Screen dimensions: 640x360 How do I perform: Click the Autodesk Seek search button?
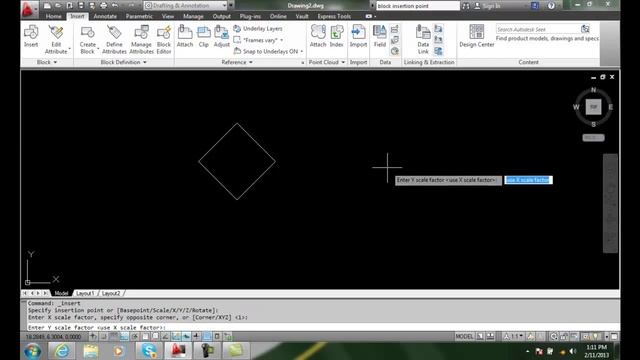point(585,29)
